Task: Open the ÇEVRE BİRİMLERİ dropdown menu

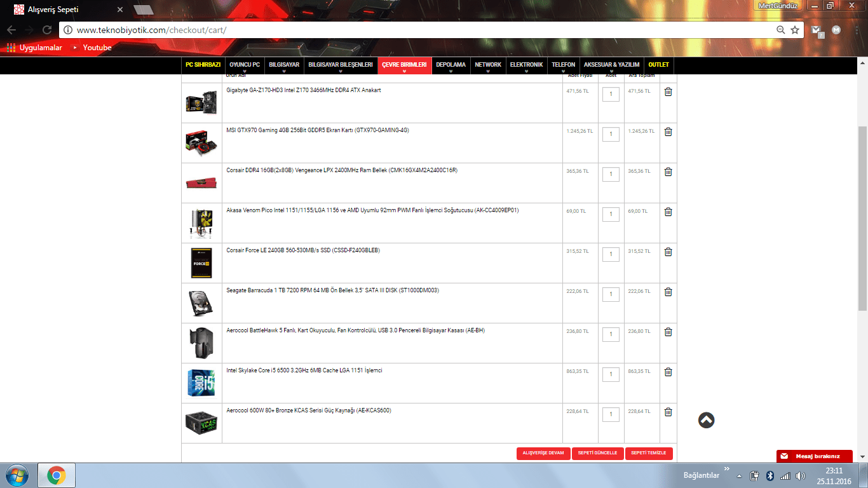Action: 404,65
